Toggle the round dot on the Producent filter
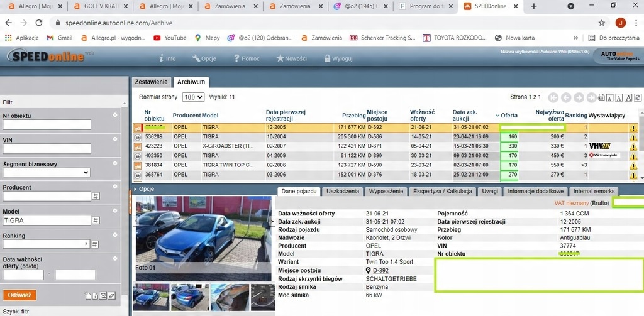 (115, 187)
